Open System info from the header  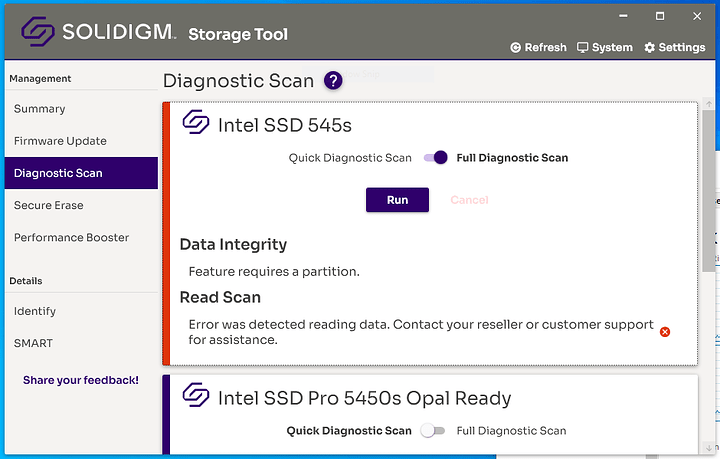click(x=605, y=47)
